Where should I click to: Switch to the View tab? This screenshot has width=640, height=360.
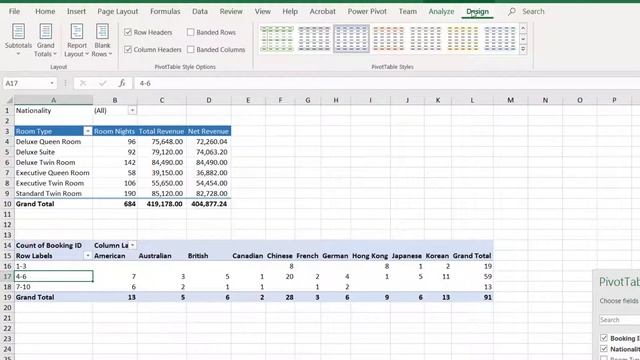262,11
